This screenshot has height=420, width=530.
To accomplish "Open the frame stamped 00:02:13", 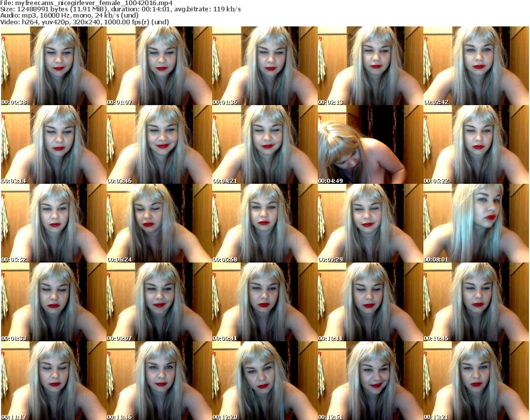I will pyautogui.click(x=371, y=66).
